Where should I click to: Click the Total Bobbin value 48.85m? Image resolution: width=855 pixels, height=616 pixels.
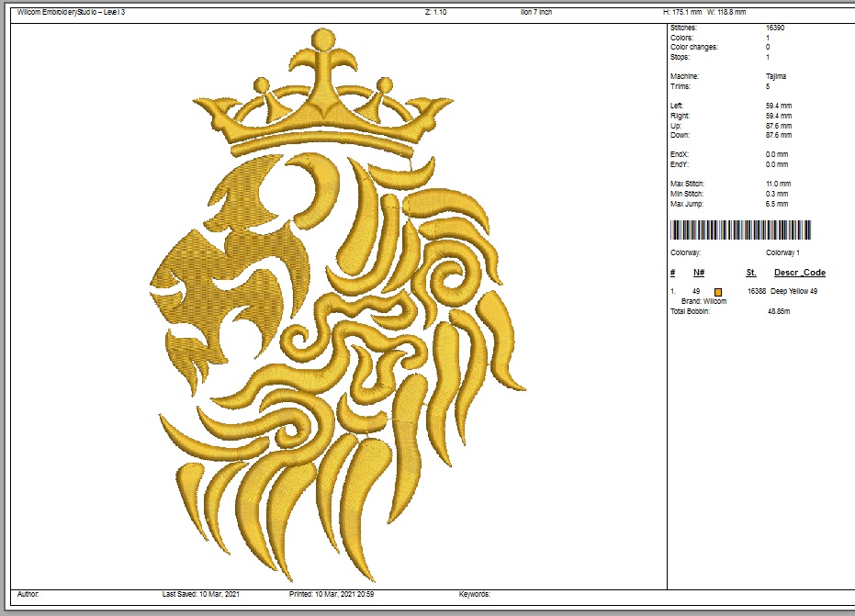point(780,311)
